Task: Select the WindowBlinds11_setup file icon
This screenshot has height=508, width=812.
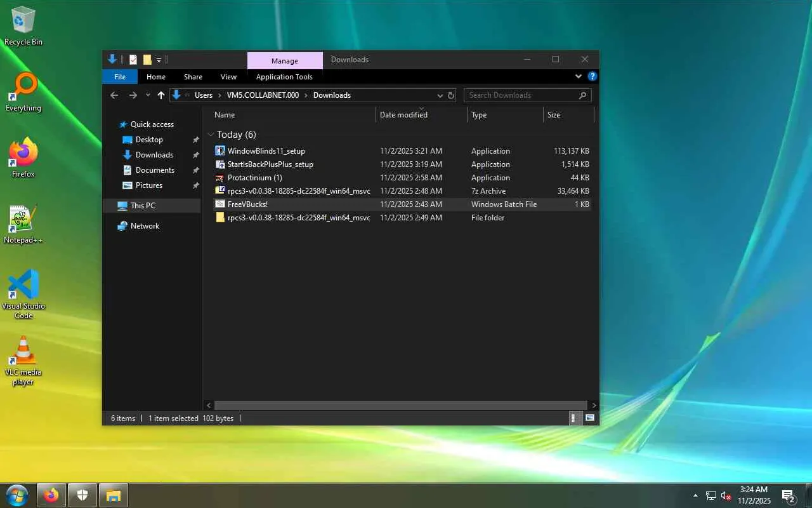Action: pos(220,151)
